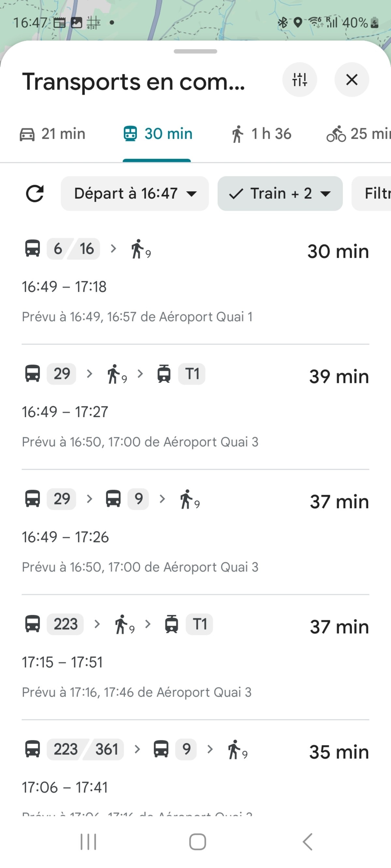Switch to walking 1 h 36 tab
The width and height of the screenshot is (391, 868).
[261, 134]
